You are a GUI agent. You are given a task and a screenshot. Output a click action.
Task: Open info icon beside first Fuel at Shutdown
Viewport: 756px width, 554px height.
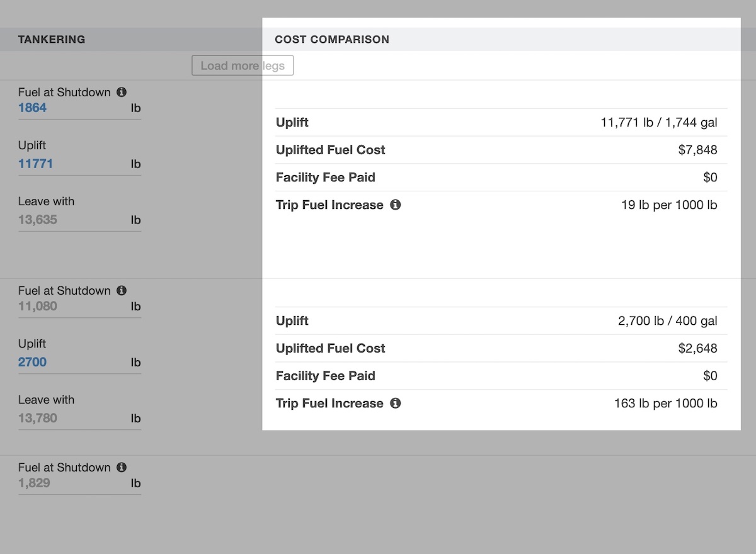(x=122, y=92)
